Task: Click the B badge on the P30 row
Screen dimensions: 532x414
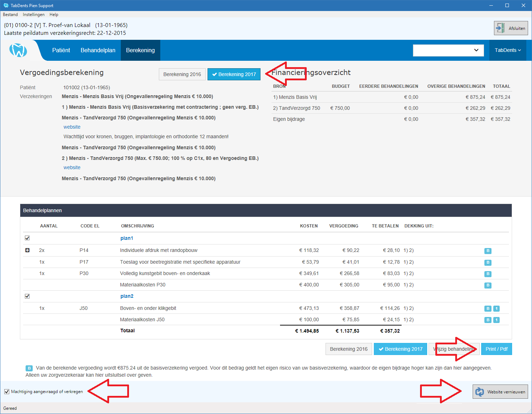Action: coord(488,274)
